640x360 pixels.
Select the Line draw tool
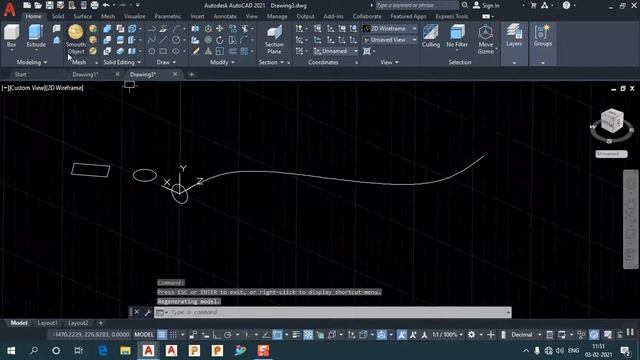coord(163,40)
